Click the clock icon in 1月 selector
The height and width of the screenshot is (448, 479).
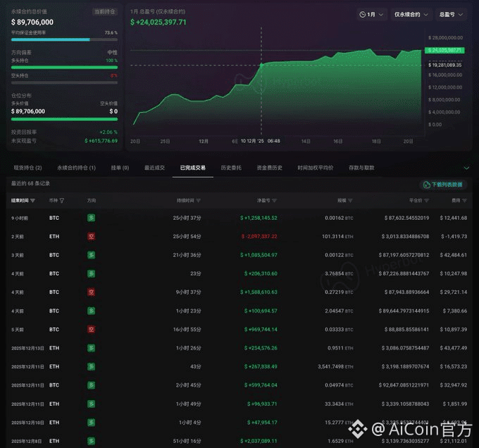363,14
